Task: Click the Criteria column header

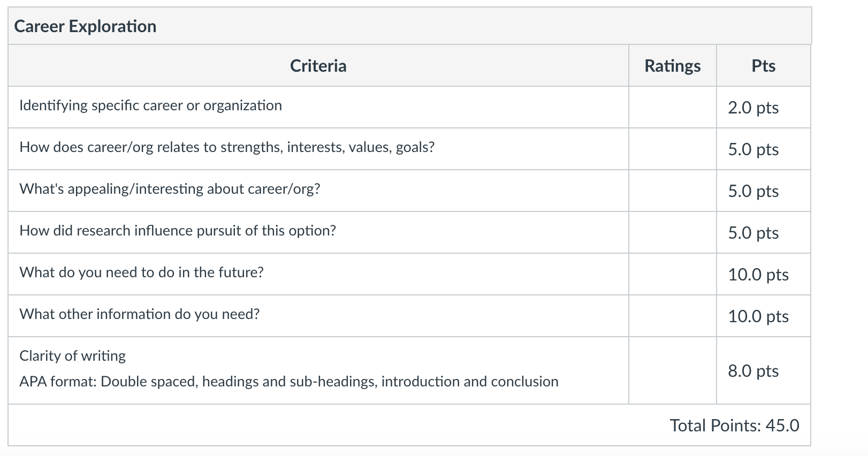Action: 318,65
